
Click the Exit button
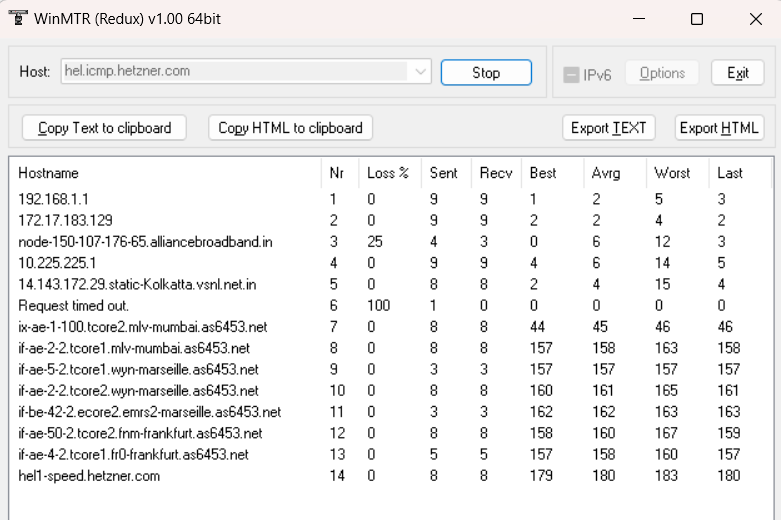(738, 73)
